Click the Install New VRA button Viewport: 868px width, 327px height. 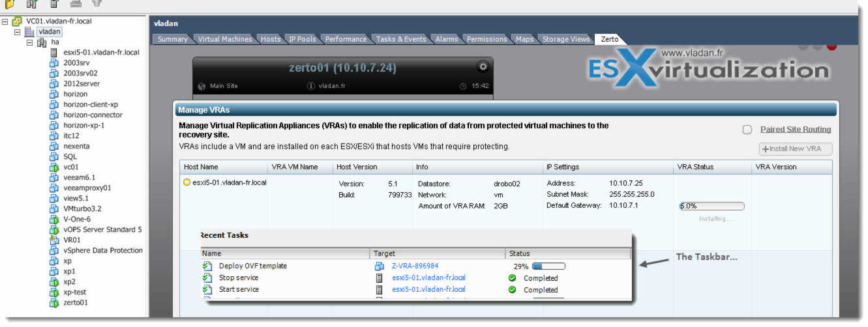click(x=796, y=149)
